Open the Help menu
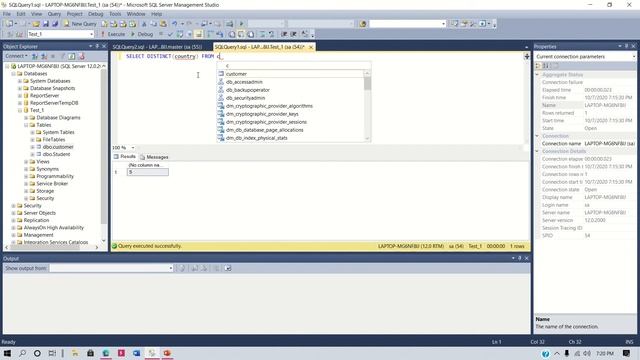This screenshot has width=640, height=360. [x=156, y=14]
